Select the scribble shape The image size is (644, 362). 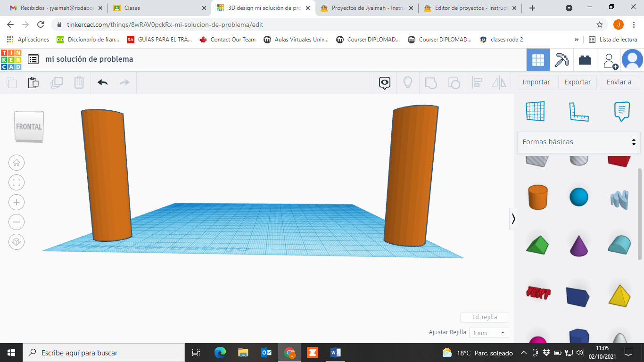click(619, 199)
